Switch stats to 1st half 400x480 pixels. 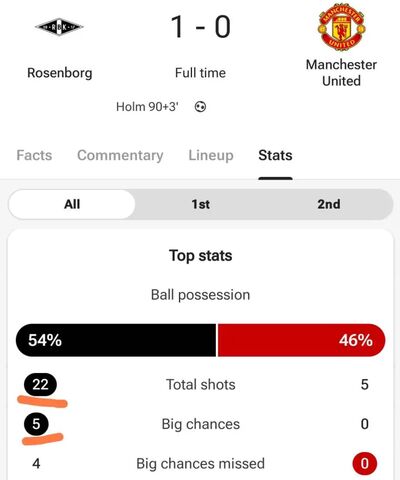tap(200, 204)
